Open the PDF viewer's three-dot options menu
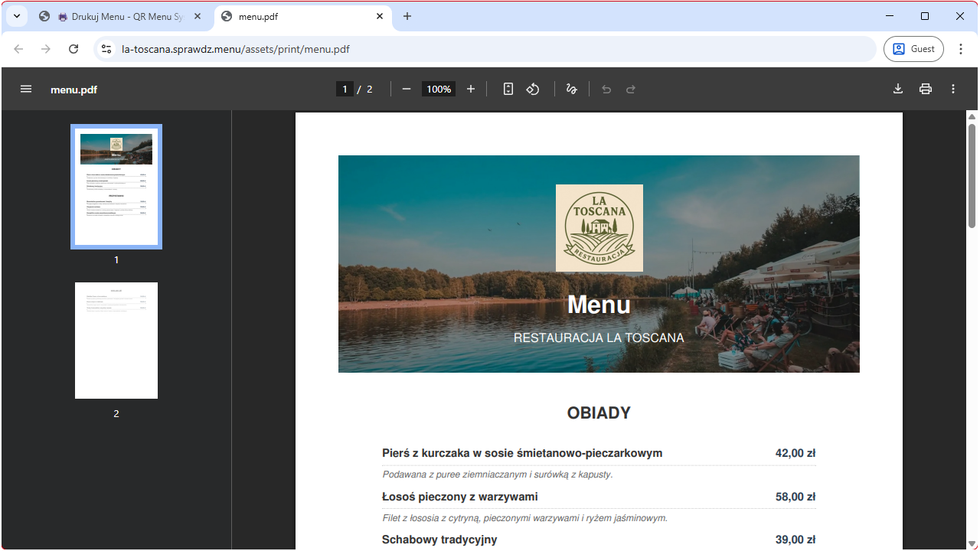This screenshot has width=980, height=551. point(953,89)
